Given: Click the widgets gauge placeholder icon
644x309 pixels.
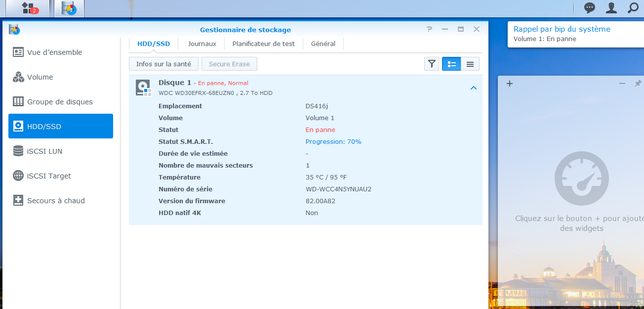Looking at the screenshot, I should (x=582, y=178).
